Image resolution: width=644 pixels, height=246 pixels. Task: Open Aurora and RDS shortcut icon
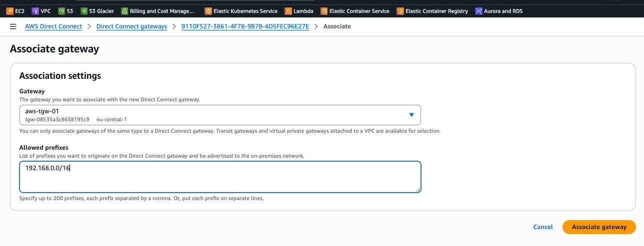478,11
